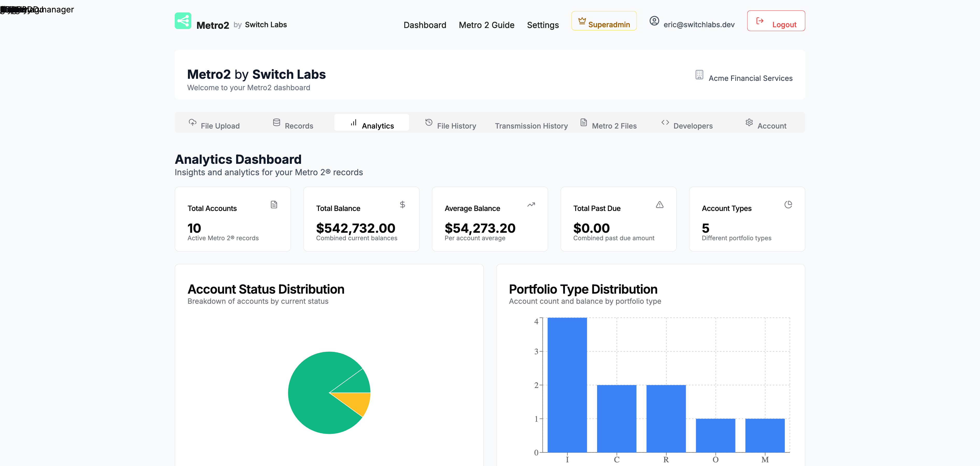Image resolution: width=980 pixels, height=466 pixels.
Task: Click the Metro2 green share logo icon
Action: coord(183,21)
